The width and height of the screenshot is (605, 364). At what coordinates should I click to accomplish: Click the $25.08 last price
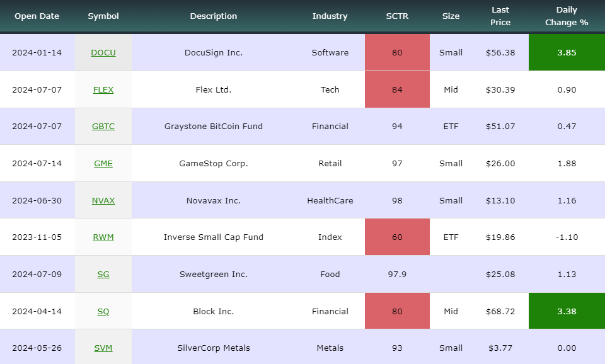(x=500, y=274)
